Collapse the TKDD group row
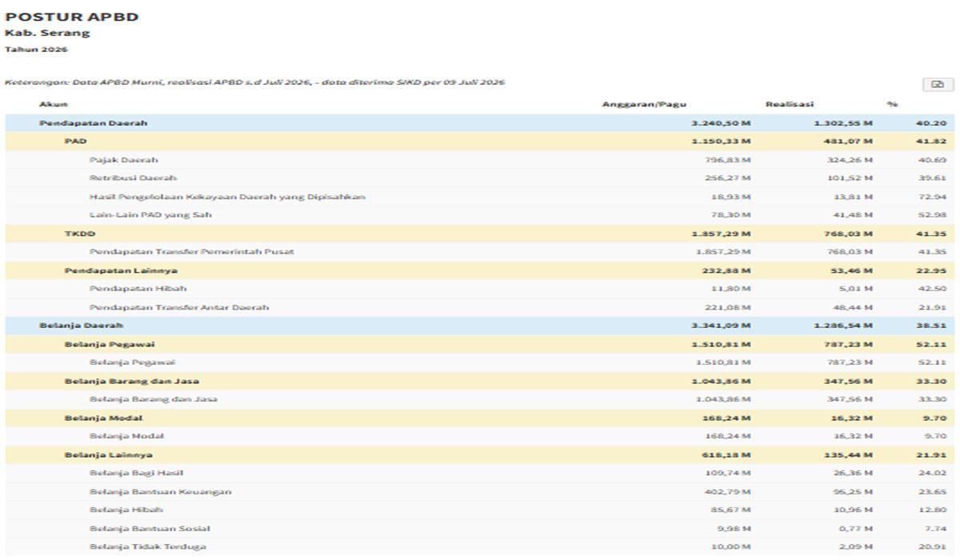Viewport: 960px width, 560px height. point(480,234)
